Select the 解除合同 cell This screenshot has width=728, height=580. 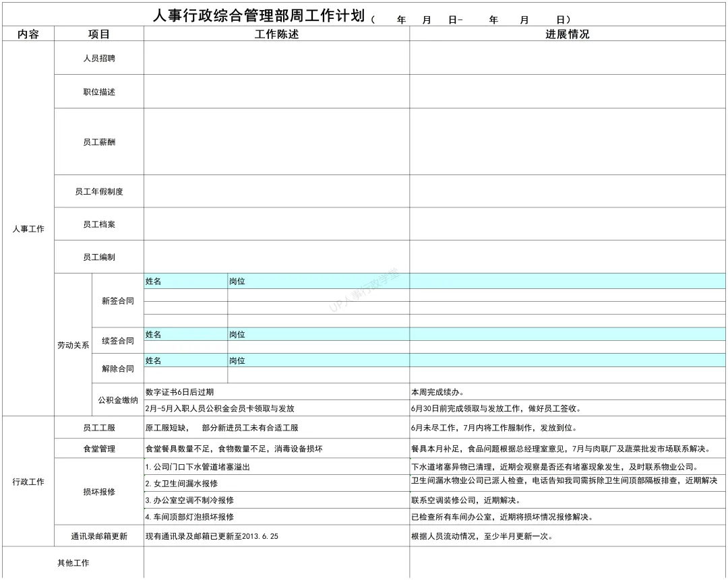point(118,368)
